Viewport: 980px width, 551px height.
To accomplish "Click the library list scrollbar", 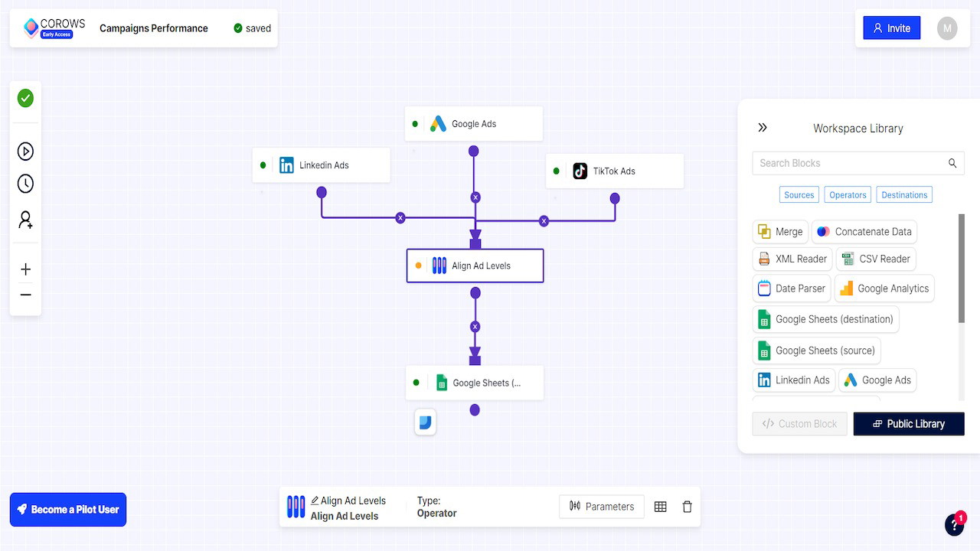I will pyautogui.click(x=962, y=268).
